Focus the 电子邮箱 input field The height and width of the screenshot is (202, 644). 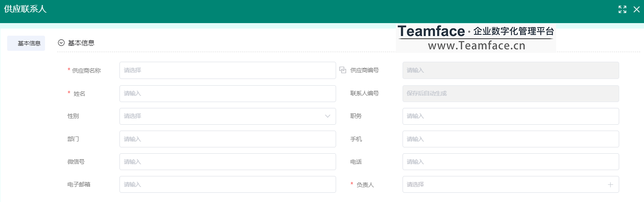click(228, 184)
